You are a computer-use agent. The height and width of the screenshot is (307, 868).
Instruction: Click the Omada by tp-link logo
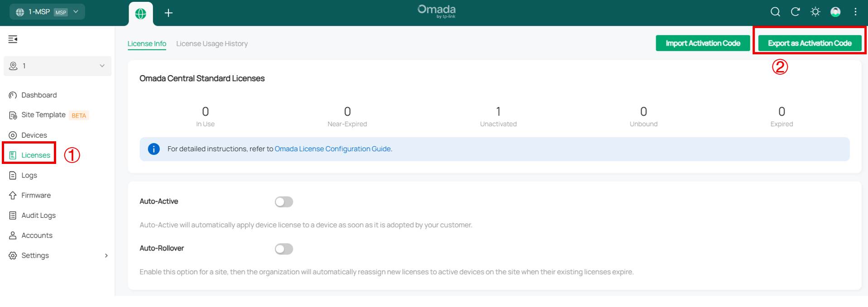coord(436,11)
